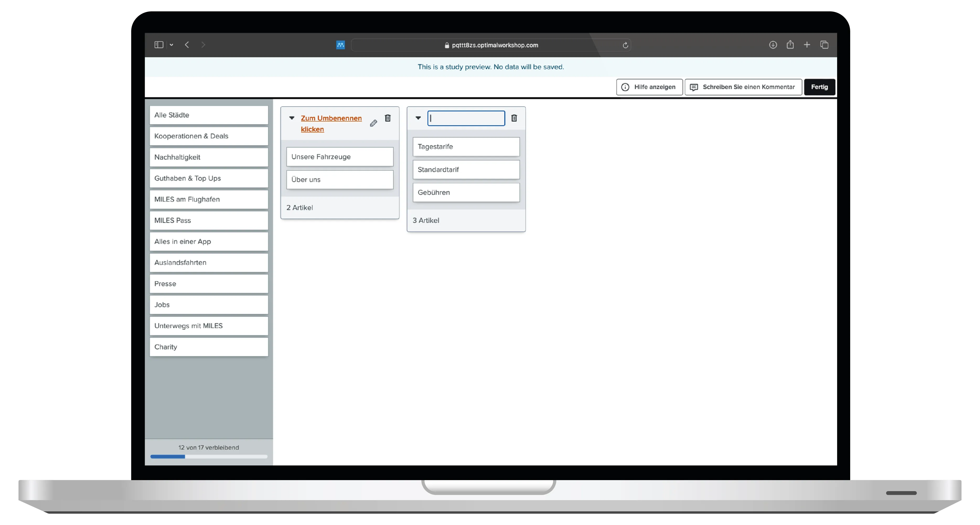Collapse the group containing Tagestarife
The image size is (980, 525).
coord(418,118)
